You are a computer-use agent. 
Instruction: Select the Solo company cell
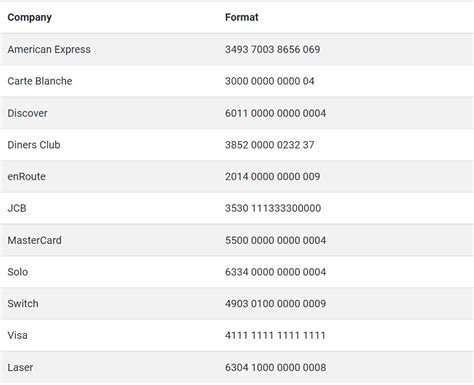[17, 272]
